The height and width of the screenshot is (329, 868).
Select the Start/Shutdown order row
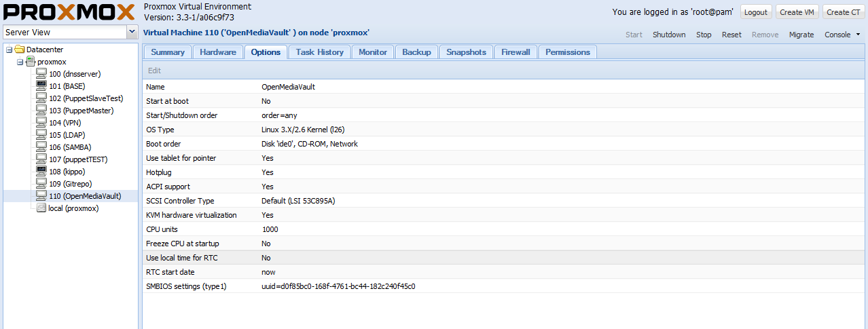pyautogui.click(x=505, y=115)
